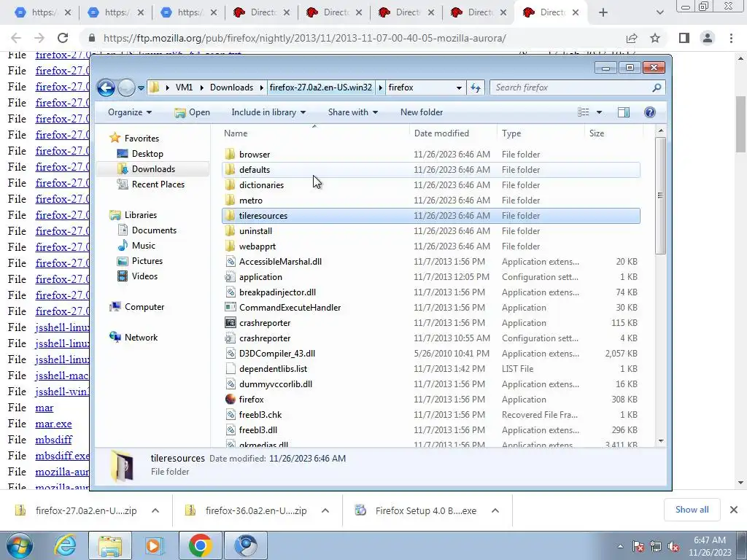
Task: Open the Windows Start menu
Action: (x=19, y=545)
